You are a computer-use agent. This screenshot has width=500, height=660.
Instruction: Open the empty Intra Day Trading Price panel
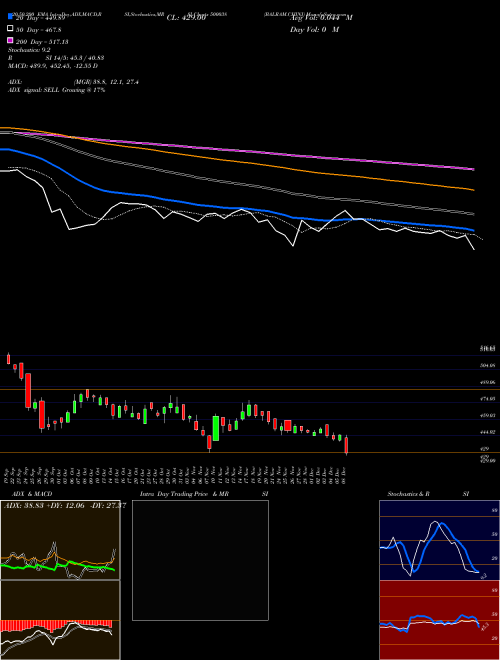[200, 560]
